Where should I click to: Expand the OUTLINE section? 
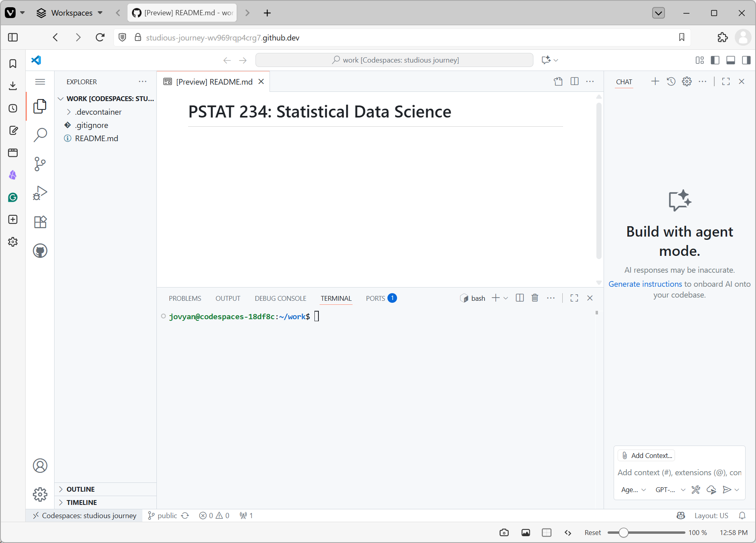click(81, 489)
